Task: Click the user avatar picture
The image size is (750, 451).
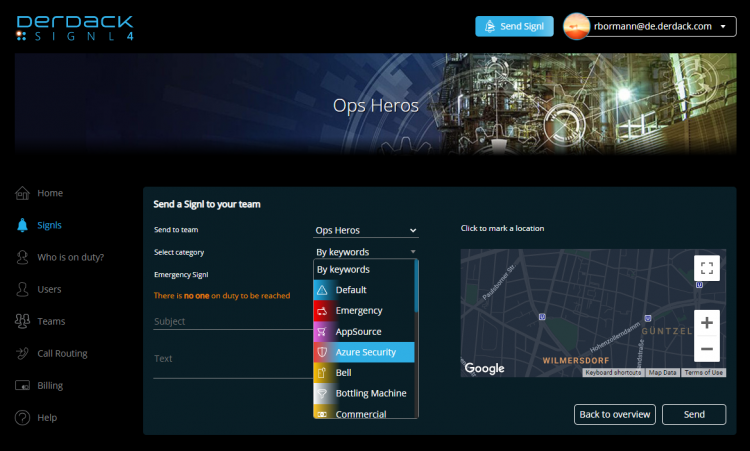Action: [x=576, y=26]
